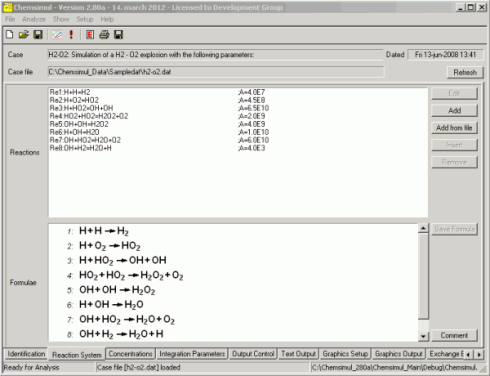Open the partially visible Exchange tab
The image size is (490, 376).
point(446,354)
